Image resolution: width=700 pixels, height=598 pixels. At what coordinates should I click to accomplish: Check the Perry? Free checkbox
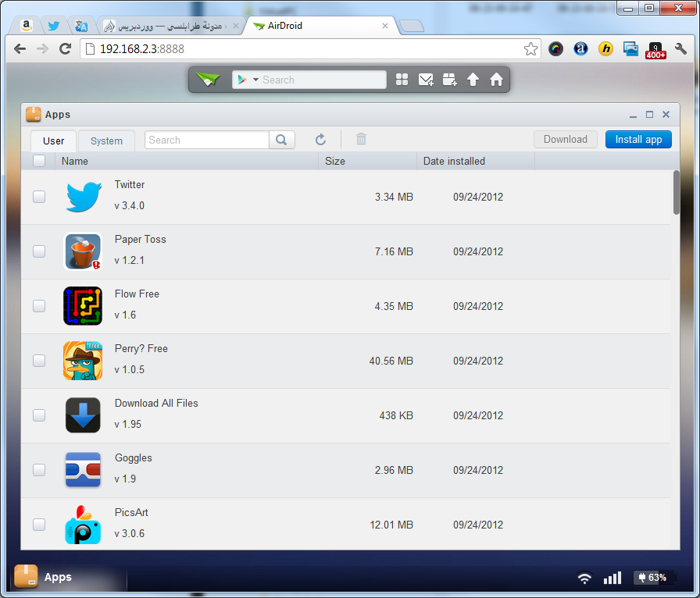point(39,361)
